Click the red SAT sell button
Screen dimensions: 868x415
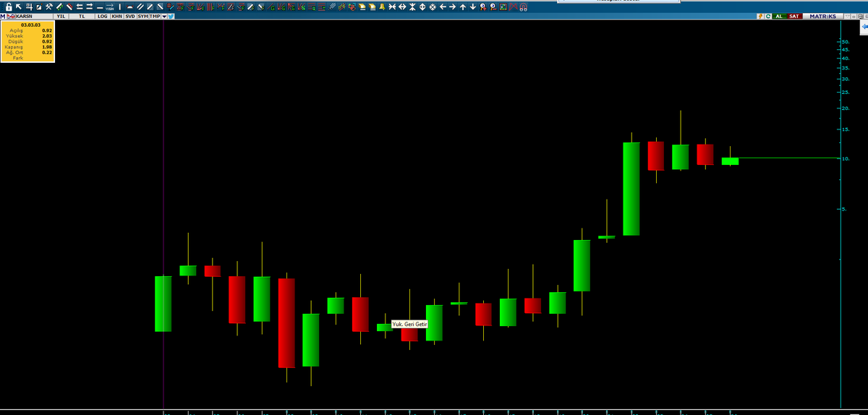794,16
